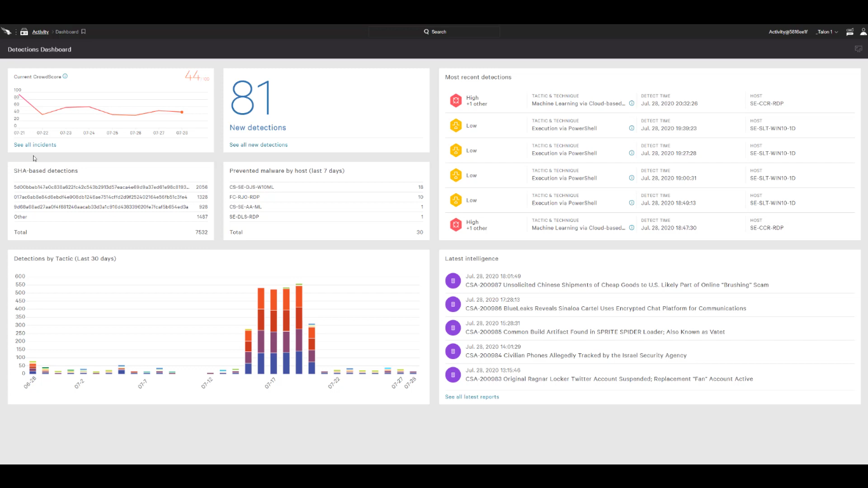Click Low severity icon for 19:27:28 detection
868x488 pixels.
click(x=456, y=151)
